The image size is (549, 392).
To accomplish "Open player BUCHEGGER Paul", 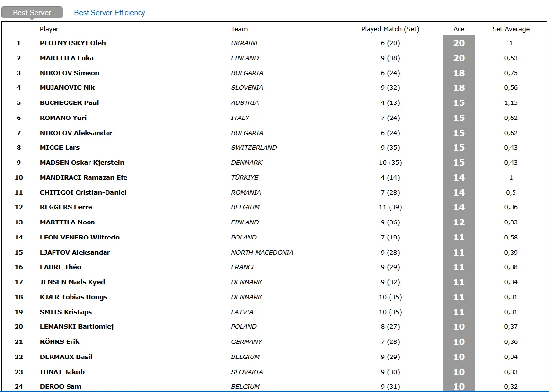I will [70, 103].
